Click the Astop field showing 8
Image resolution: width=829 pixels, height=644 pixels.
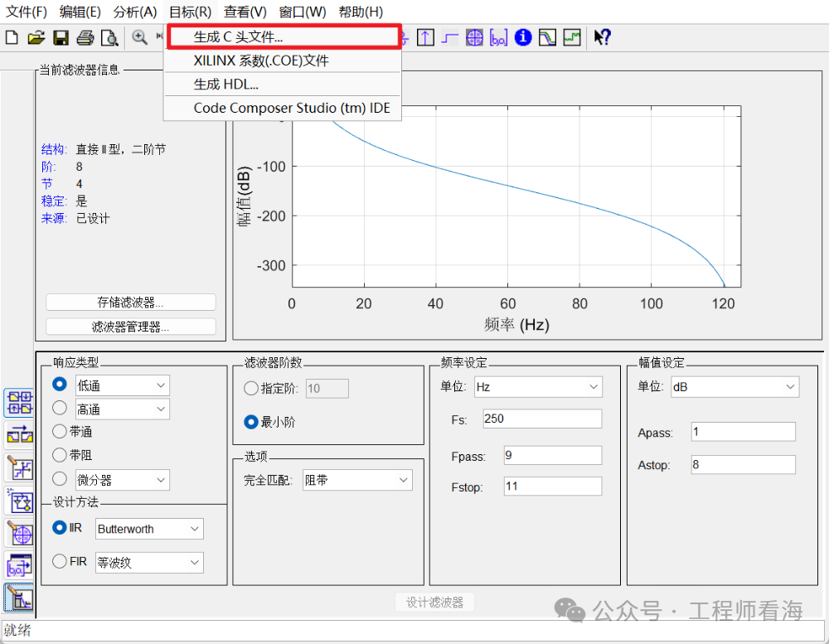[x=743, y=465]
